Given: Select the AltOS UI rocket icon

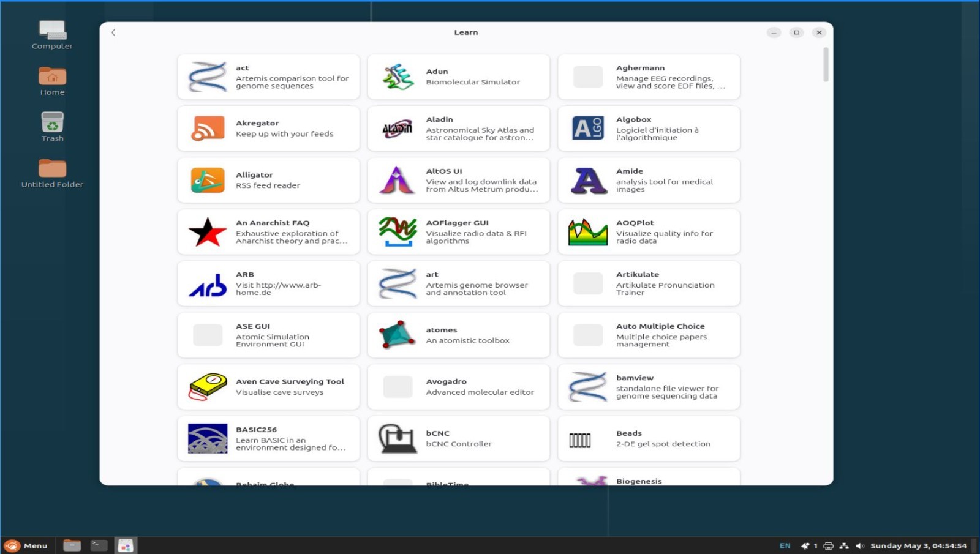Looking at the screenshot, I should (398, 180).
